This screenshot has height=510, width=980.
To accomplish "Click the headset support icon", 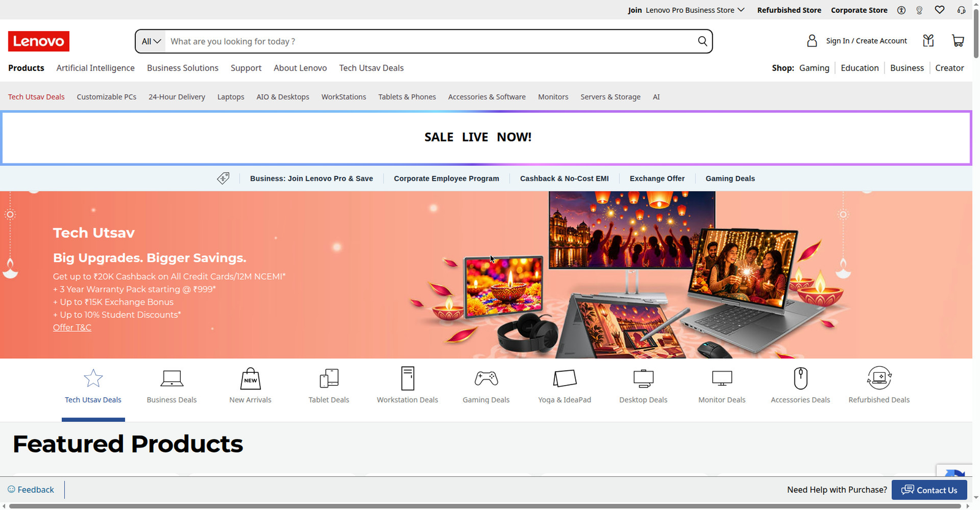I will click(961, 10).
